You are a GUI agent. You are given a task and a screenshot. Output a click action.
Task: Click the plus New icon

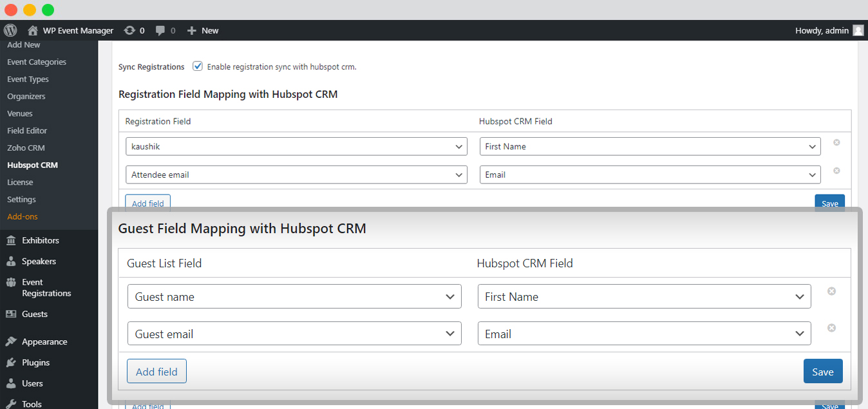coord(191,30)
